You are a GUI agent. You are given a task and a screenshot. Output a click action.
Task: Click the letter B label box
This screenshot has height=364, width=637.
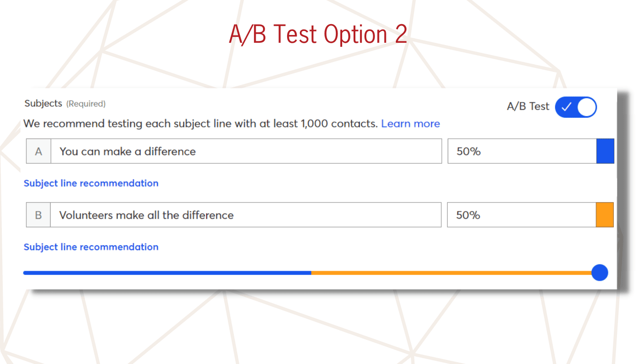click(39, 215)
